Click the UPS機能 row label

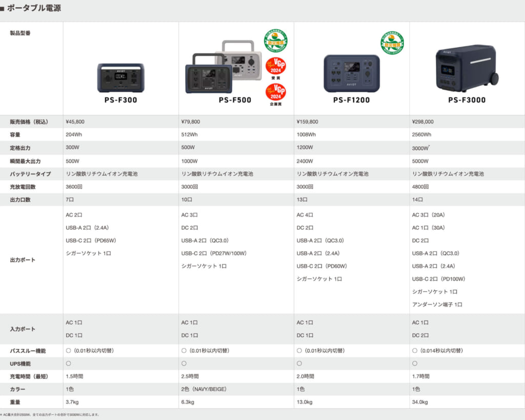click(x=20, y=364)
